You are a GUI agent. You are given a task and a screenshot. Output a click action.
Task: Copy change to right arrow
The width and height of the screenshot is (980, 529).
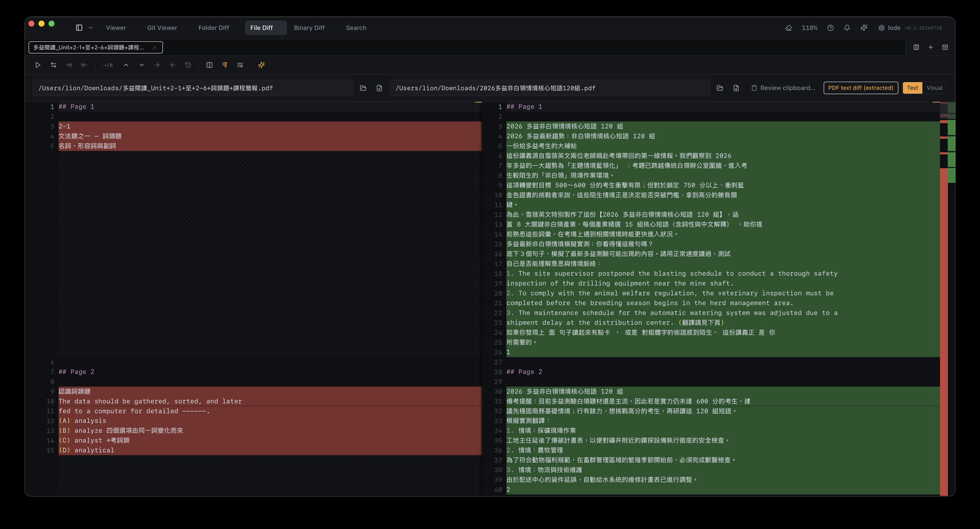coord(157,65)
